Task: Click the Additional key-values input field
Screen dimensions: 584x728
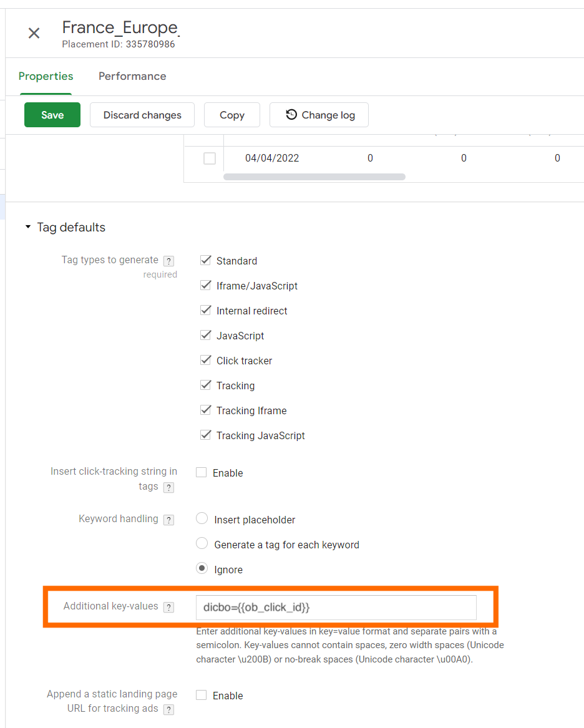Action: coord(336,607)
